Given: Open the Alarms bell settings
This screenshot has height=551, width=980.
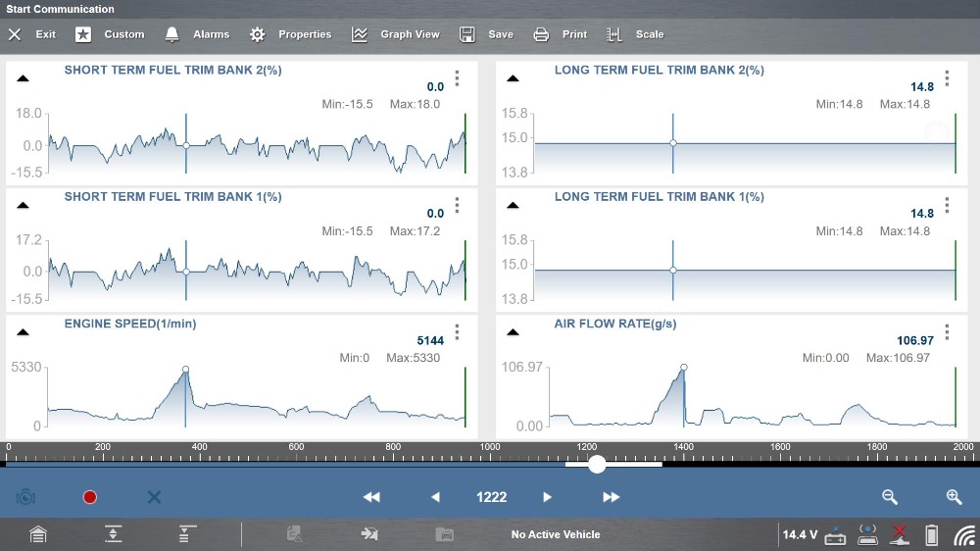Looking at the screenshot, I should 197,34.
